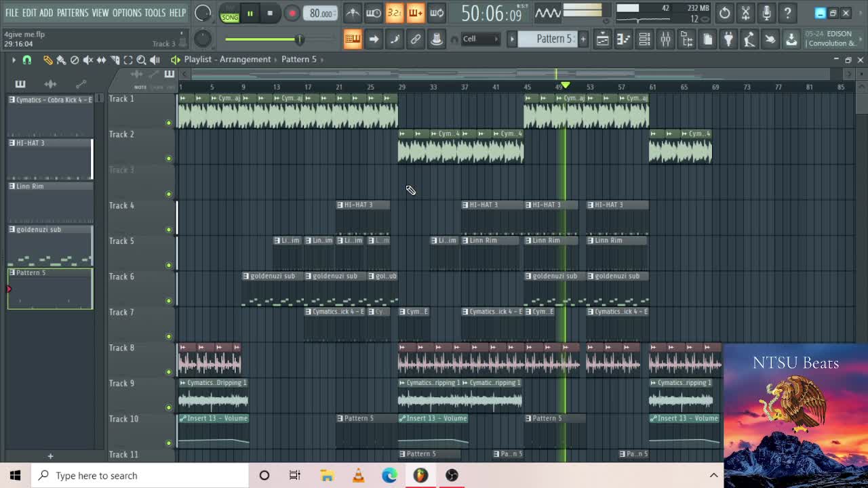Open the OPTIONS menu
The width and height of the screenshot is (868, 488).
(127, 13)
